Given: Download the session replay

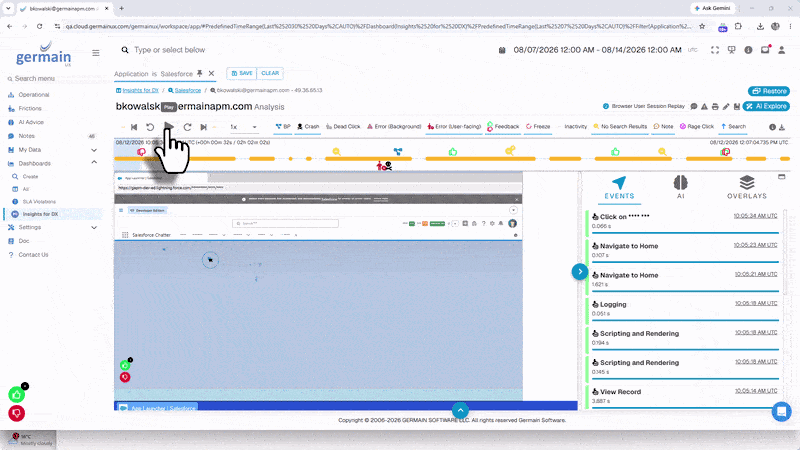Looking at the screenshot, I should [782, 127].
